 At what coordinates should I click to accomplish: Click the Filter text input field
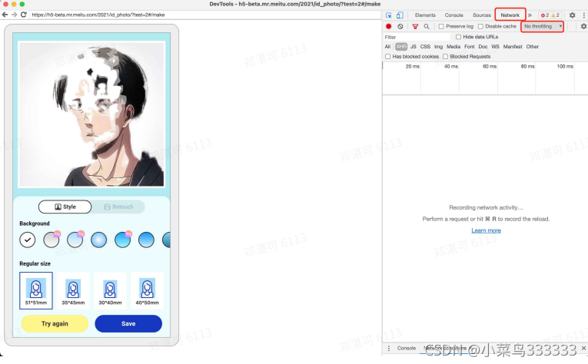[x=417, y=37]
